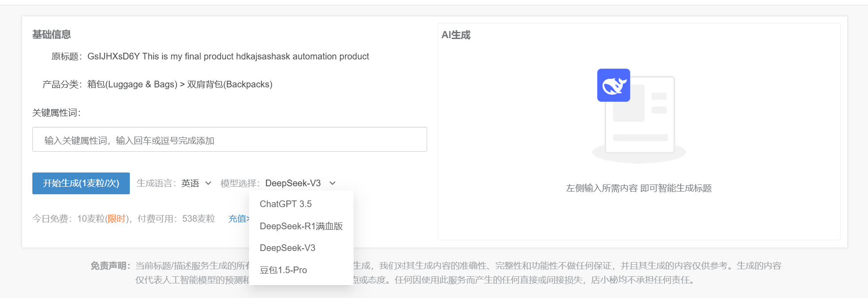Click the chevron next to 英语
Image resolution: width=868 pixels, height=298 pixels.
[209, 183]
